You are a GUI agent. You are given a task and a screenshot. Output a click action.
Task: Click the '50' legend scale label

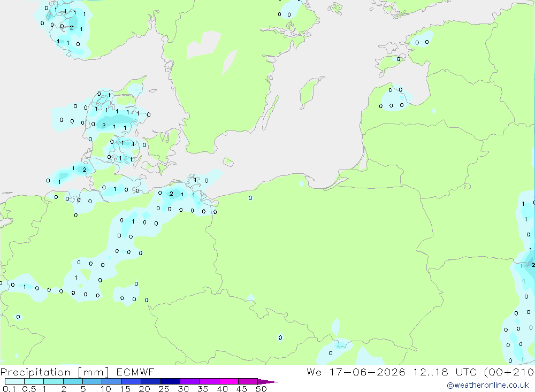click(x=261, y=389)
